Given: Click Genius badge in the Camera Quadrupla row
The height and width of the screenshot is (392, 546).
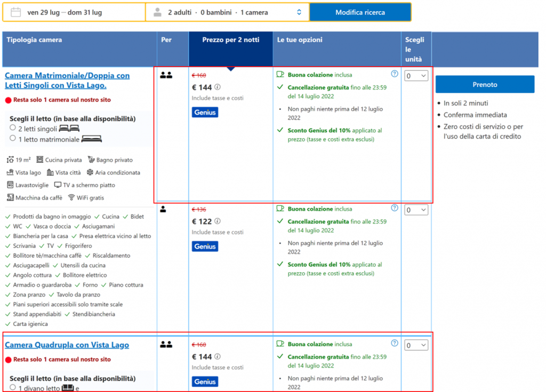Looking at the screenshot, I should coord(205,381).
